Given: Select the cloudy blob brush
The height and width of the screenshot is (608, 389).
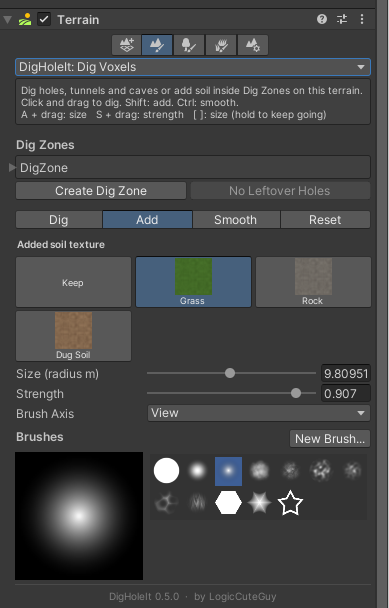Looking at the screenshot, I should click(x=259, y=471).
